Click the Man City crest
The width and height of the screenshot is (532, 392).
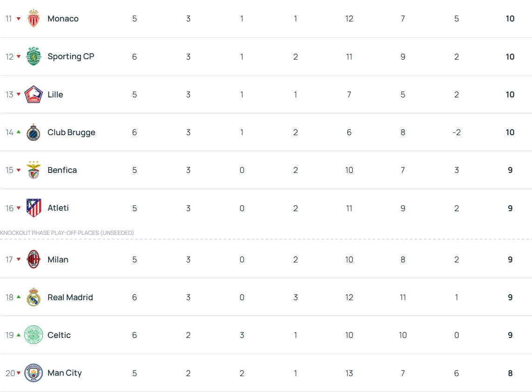pyautogui.click(x=34, y=373)
